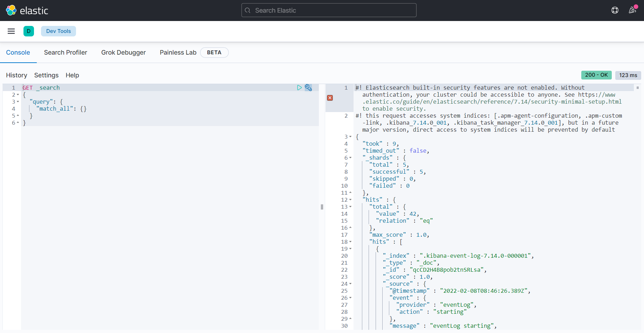Switch to the Painless Lab tab

pyautogui.click(x=178, y=53)
